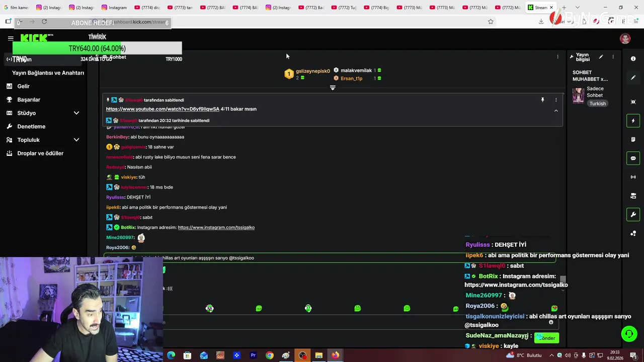
Task: Expand the Stüdyo sidebar section
Action: pyautogui.click(x=76, y=113)
